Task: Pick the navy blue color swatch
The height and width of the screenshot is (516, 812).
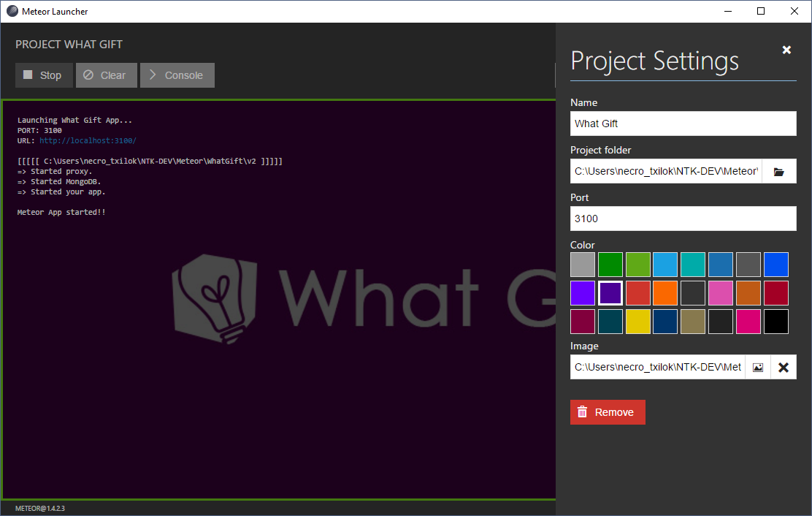Action: tap(665, 321)
